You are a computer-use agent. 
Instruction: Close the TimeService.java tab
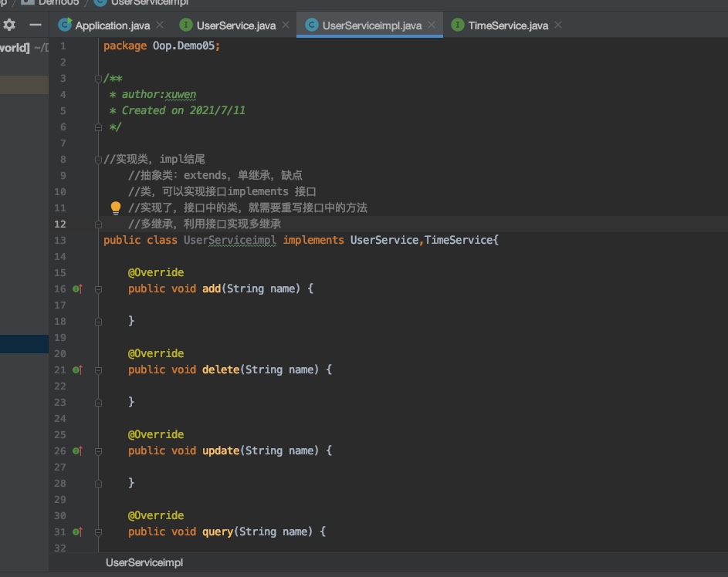click(x=558, y=25)
